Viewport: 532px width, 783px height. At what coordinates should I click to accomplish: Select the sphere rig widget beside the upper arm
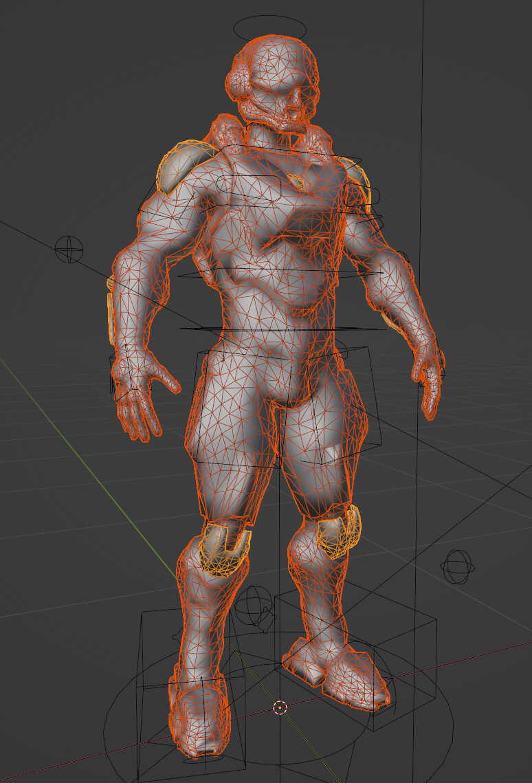coord(69,249)
